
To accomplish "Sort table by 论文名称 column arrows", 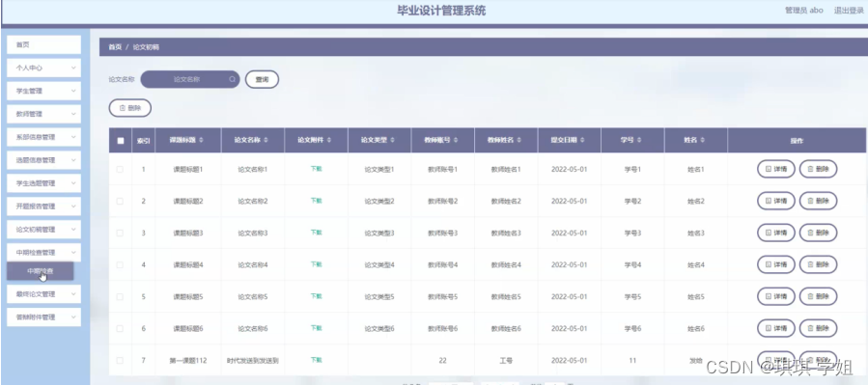I will 266,141.
